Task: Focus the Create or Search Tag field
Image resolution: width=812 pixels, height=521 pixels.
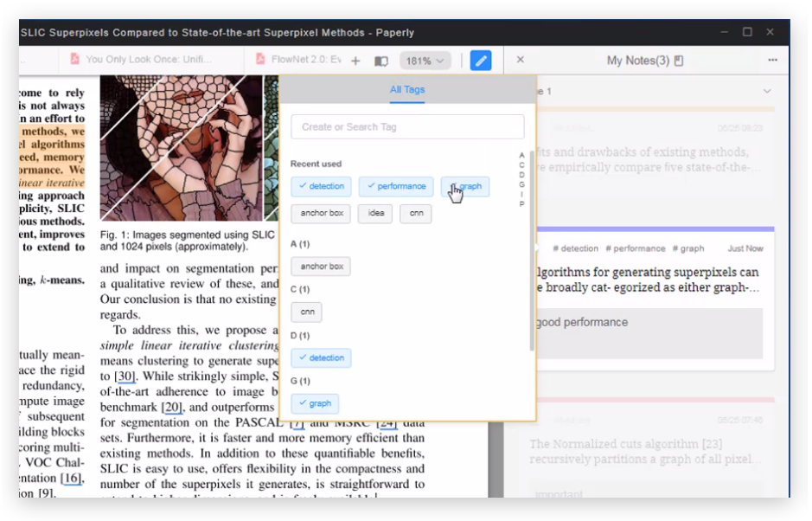Action: click(x=407, y=127)
